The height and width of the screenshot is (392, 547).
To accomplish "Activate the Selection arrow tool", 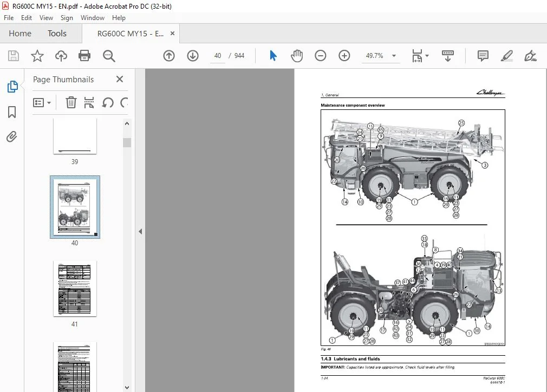I will 273,56.
